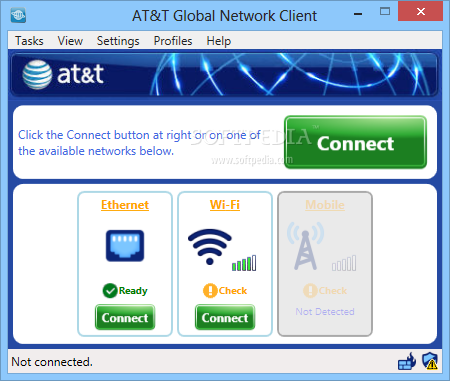Click the Wi-Fi green signal strength bars
Image resolution: width=450 pixels, height=381 pixels.
[244, 263]
